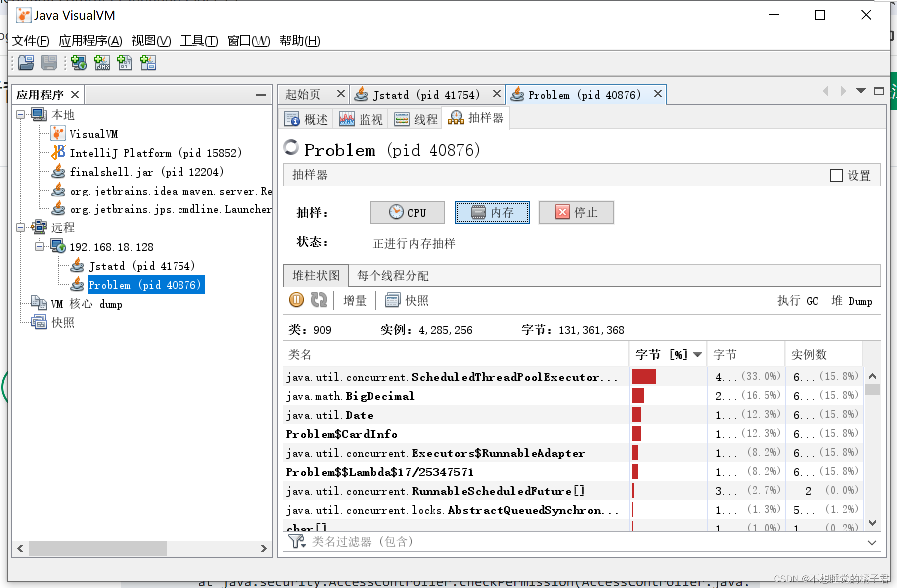This screenshot has height=588, width=897.
Task: Close the 起始页 tab
Action: 341,93
